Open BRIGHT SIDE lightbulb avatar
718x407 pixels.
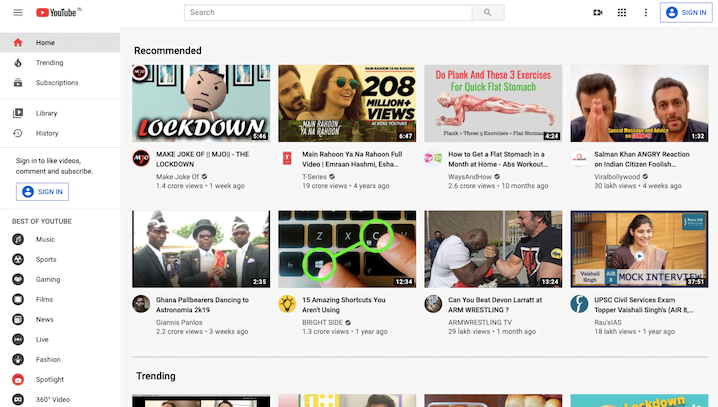(x=287, y=304)
